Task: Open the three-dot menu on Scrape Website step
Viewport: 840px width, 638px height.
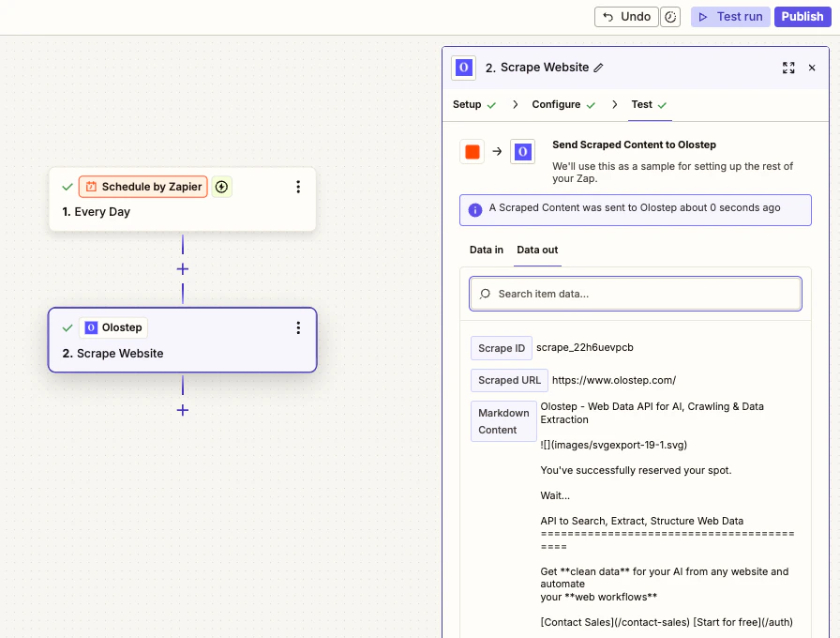Action: tap(298, 327)
